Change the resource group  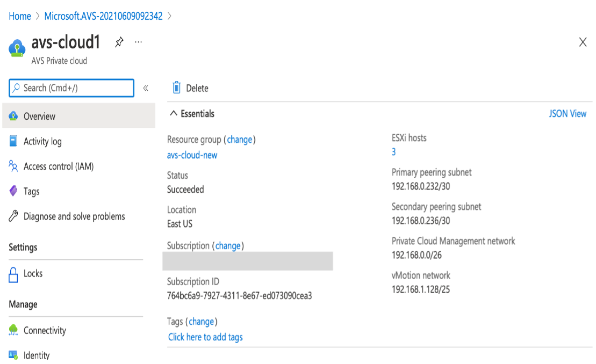[x=240, y=140]
